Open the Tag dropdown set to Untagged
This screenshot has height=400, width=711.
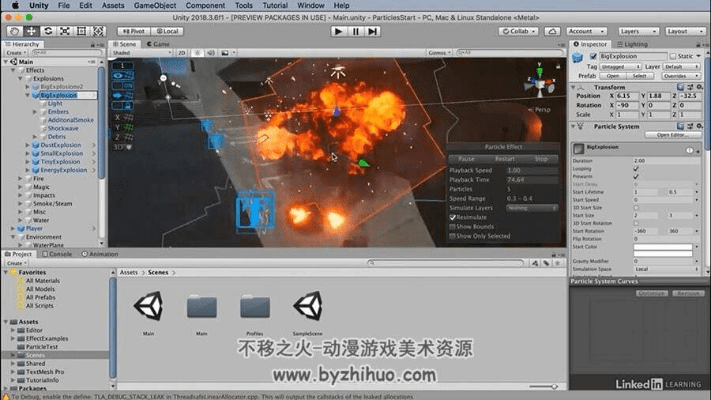[620, 67]
